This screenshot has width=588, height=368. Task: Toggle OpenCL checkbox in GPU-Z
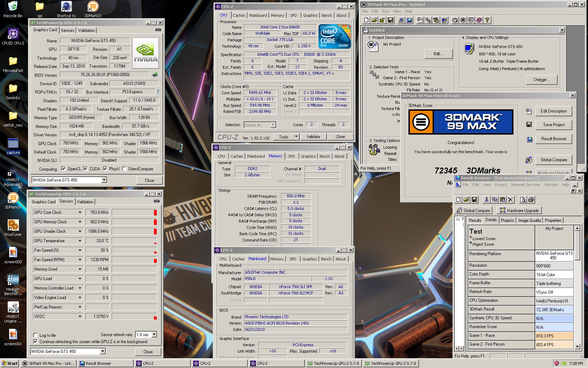pyautogui.click(x=63, y=169)
